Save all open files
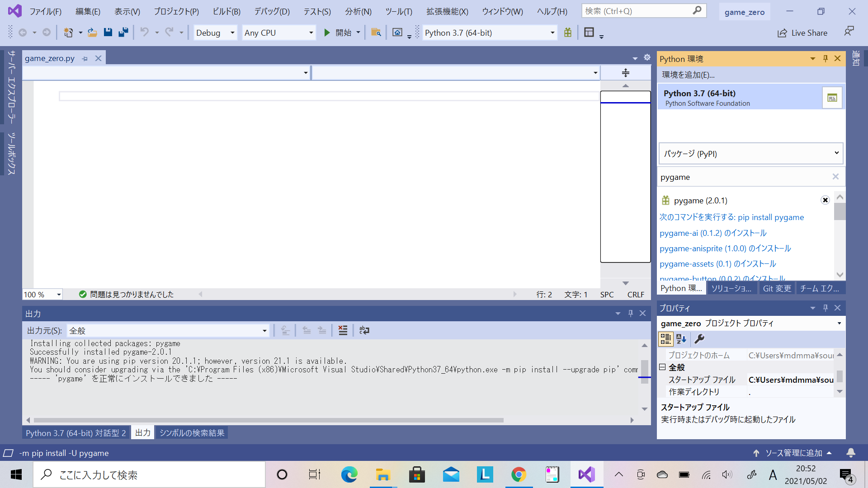The image size is (868, 488). click(x=123, y=32)
